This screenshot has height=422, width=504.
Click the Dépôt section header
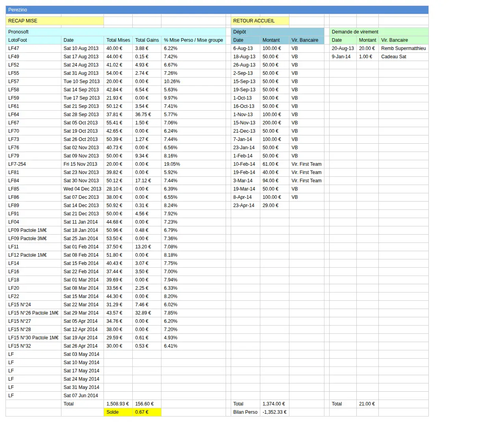(278, 32)
